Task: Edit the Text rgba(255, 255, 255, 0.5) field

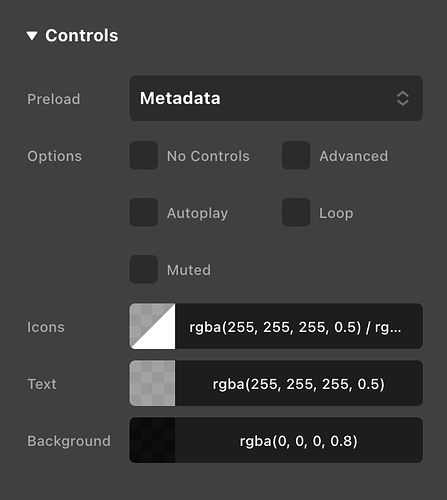Action: coord(299,383)
